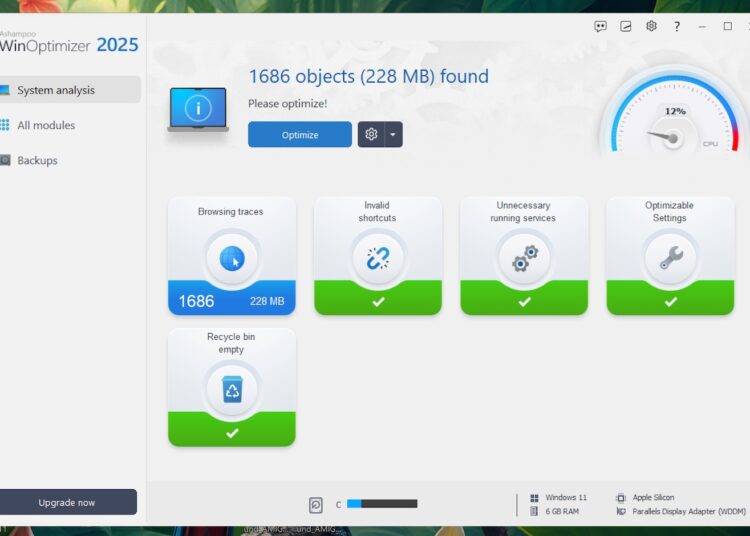This screenshot has height=536, width=750.
Task: Click the '6 GB RAM' status text
Action: [x=562, y=511]
